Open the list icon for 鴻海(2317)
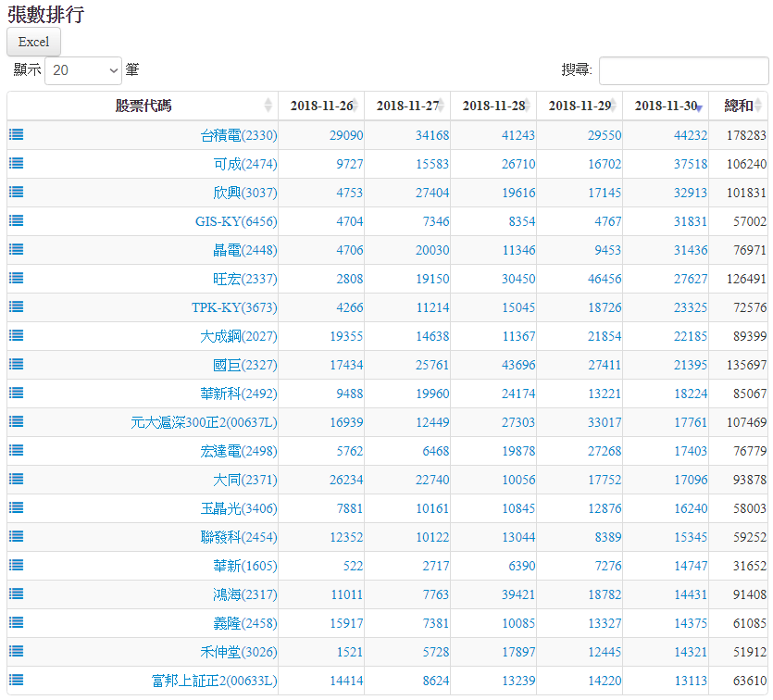The image size is (773, 700). [17, 594]
